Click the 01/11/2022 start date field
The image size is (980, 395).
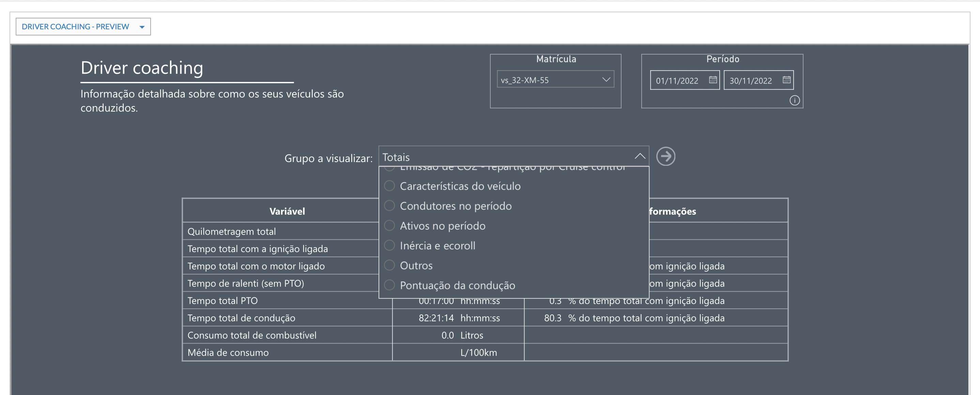pyautogui.click(x=685, y=81)
